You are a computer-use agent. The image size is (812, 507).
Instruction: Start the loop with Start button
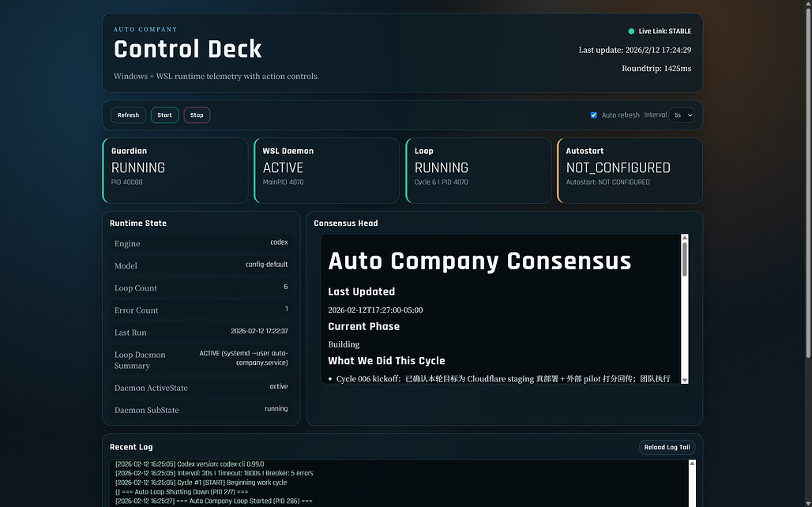click(x=164, y=115)
